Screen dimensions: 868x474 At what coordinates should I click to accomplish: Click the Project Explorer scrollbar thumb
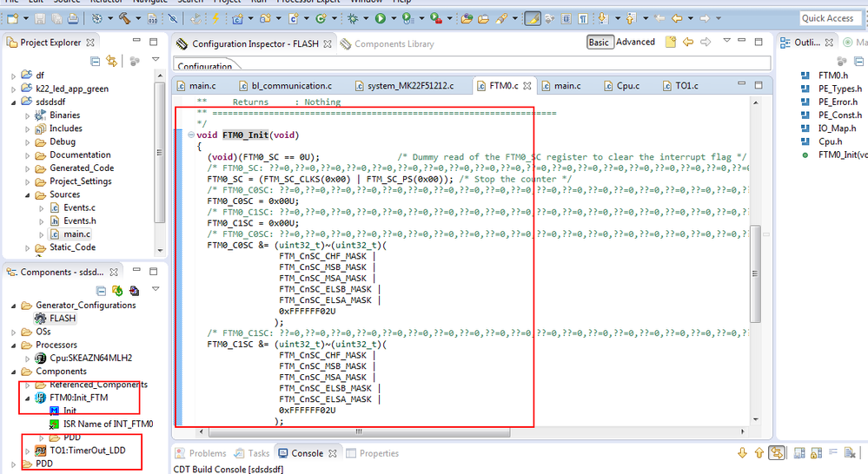[159, 153]
